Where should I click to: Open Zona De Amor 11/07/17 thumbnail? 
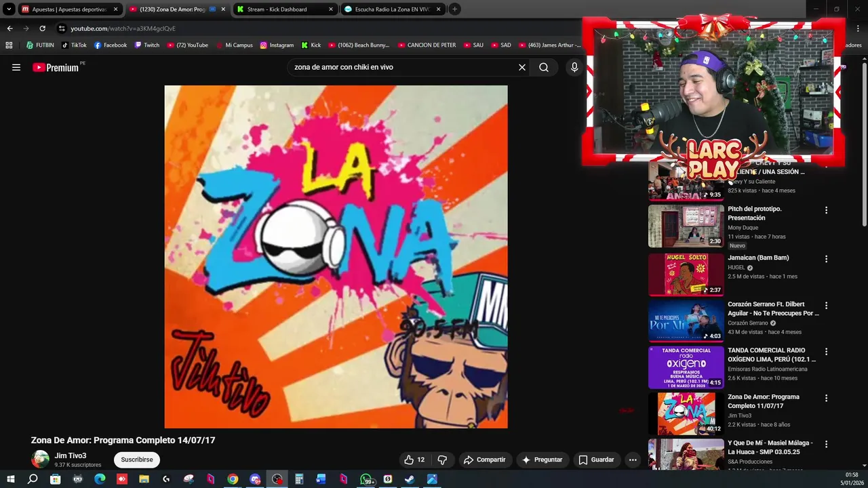(686, 413)
